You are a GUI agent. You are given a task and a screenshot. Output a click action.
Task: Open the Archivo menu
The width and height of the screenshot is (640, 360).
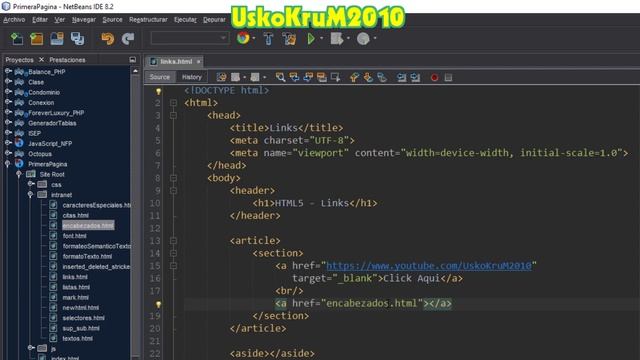(x=14, y=20)
